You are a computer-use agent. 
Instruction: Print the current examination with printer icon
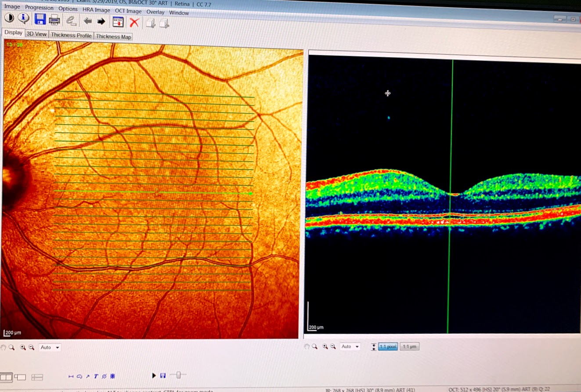54,20
